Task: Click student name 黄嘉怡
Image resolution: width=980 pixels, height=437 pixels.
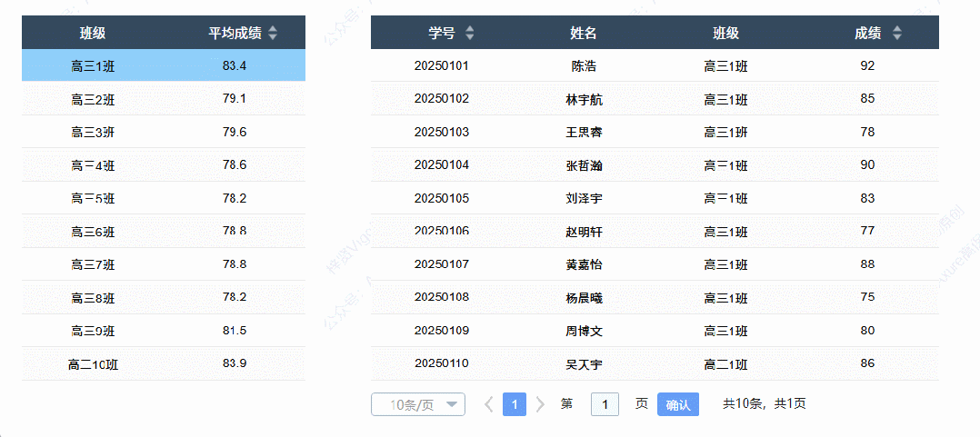Action: (x=584, y=264)
